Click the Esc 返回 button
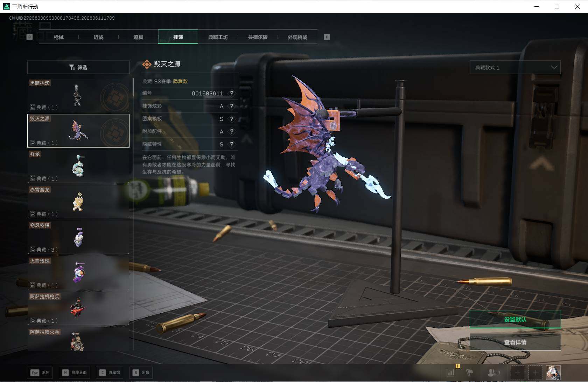The image size is (588, 382). tap(40, 373)
